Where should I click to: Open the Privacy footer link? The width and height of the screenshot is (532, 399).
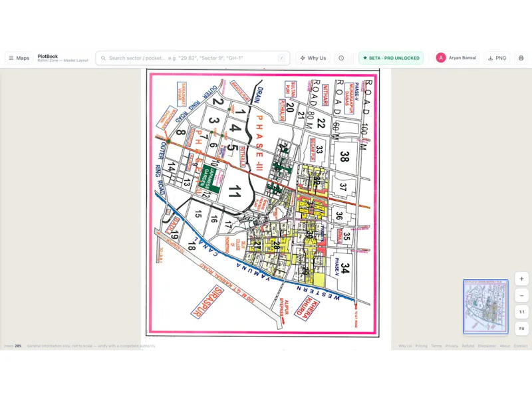452,346
